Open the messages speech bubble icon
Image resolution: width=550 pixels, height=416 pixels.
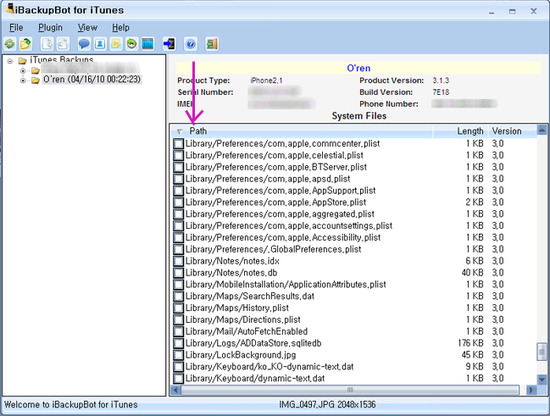84,44
